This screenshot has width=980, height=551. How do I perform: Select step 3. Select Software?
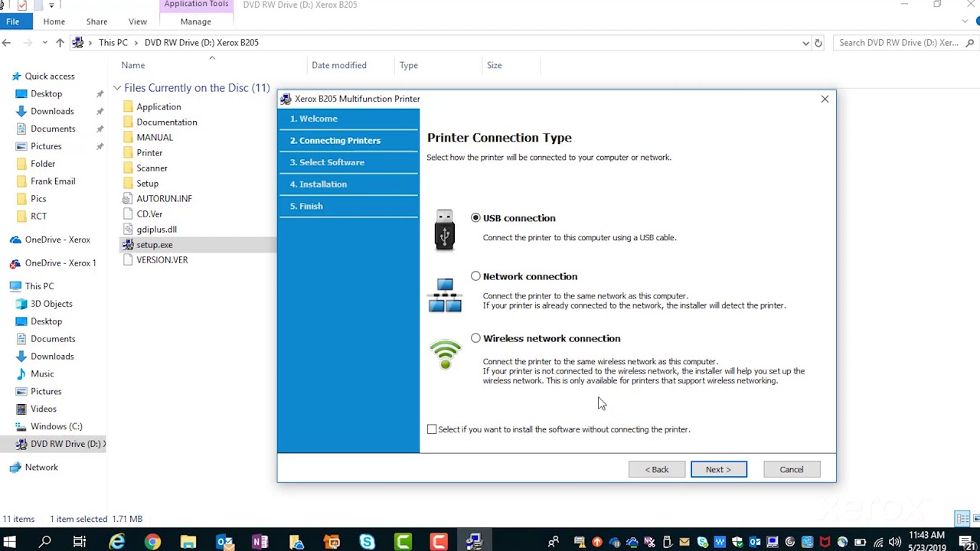coord(327,162)
